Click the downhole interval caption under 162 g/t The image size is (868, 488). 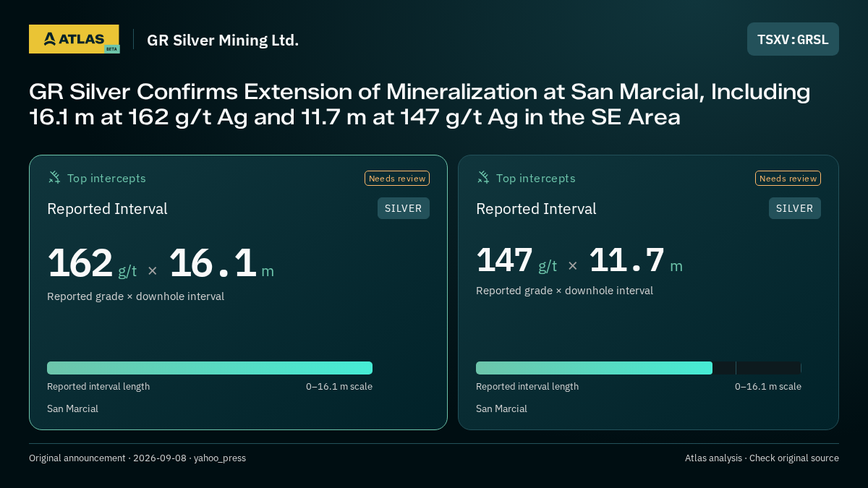click(135, 296)
